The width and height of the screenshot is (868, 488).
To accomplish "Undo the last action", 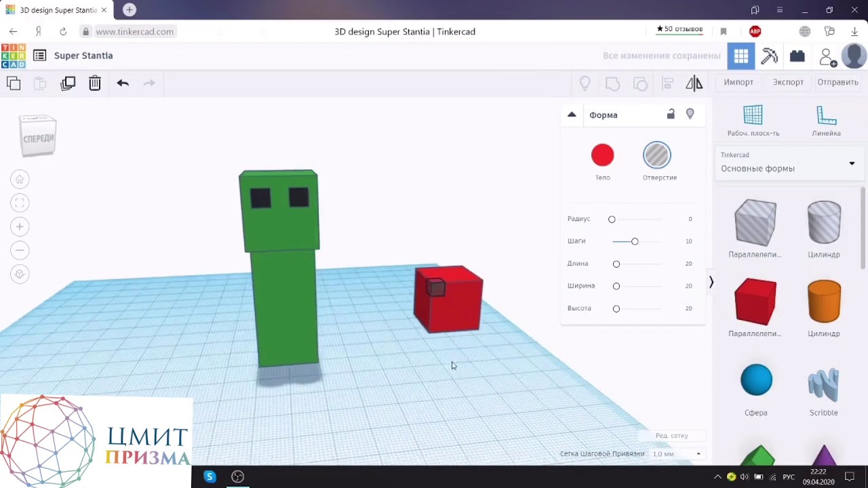I will coord(123,83).
